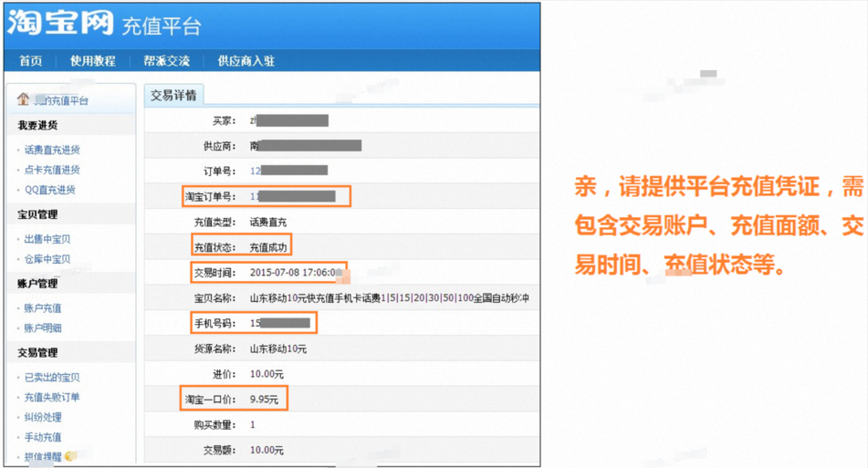Click the coin icon next to 短信提醒

click(70, 456)
